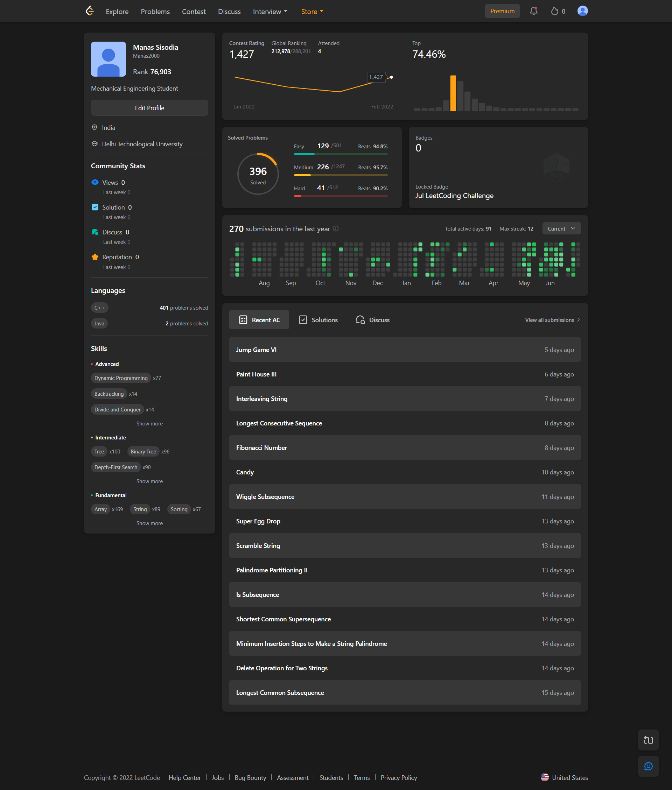Click the Dynamic Programming skill tag

point(121,378)
